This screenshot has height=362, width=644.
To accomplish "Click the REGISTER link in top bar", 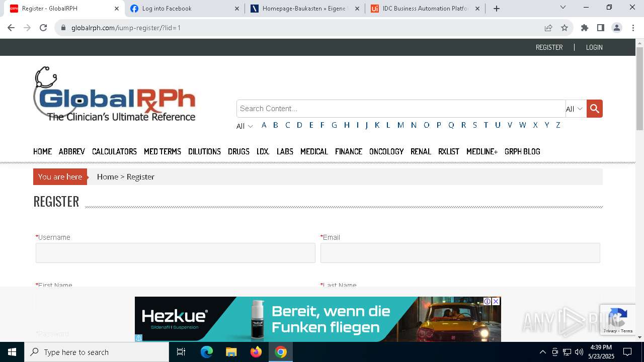I will [549, 47].
